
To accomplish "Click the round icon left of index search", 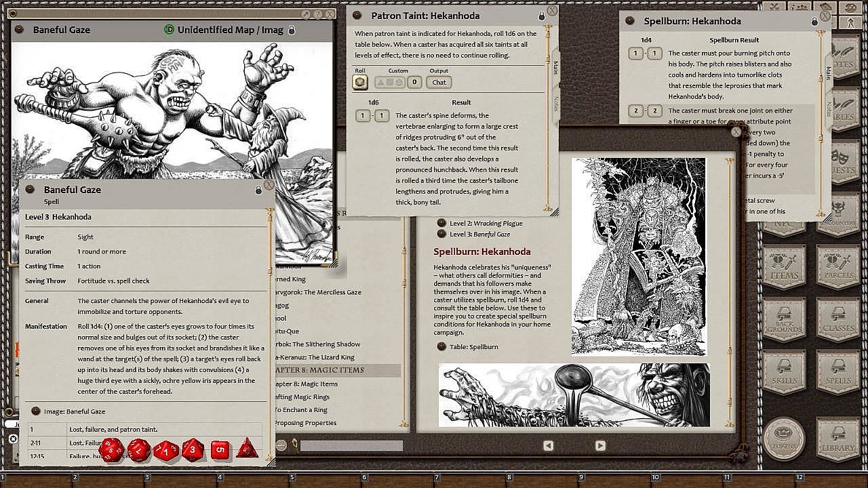I will tap(281, 445).
